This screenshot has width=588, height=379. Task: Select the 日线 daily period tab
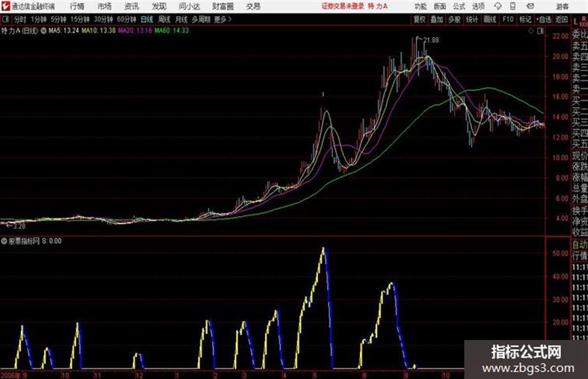point(147,19)
